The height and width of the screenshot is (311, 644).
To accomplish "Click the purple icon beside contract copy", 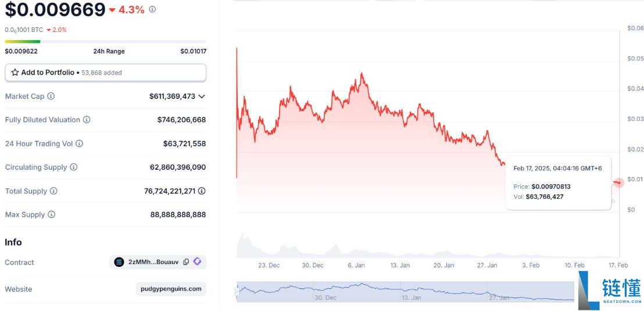I will click(x=198, y=262).
